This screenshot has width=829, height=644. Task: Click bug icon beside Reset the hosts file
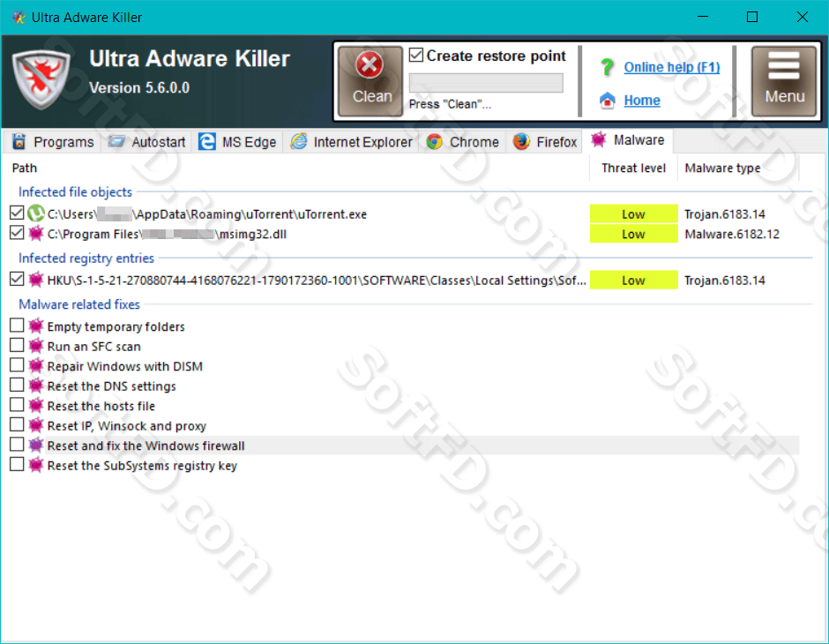[36, 405]
